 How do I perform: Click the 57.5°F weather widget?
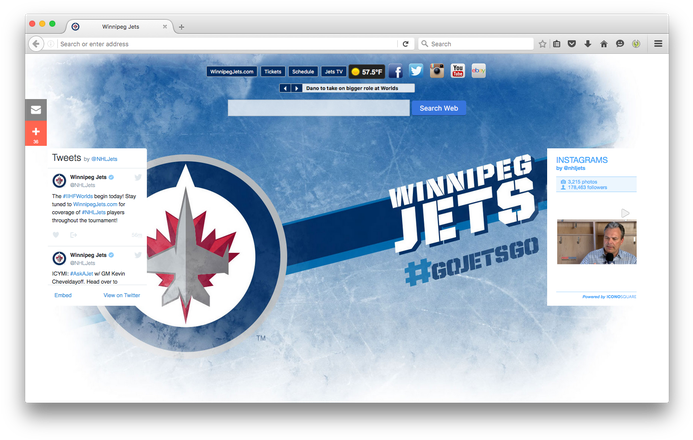coord(367,72)
